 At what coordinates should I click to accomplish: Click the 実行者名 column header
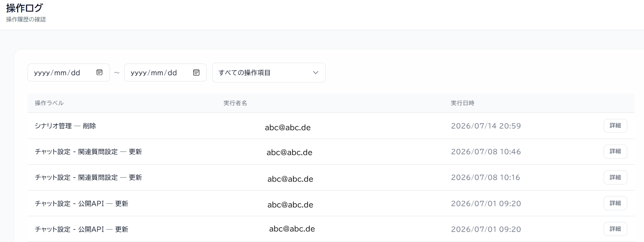click(x=235, y=103)
